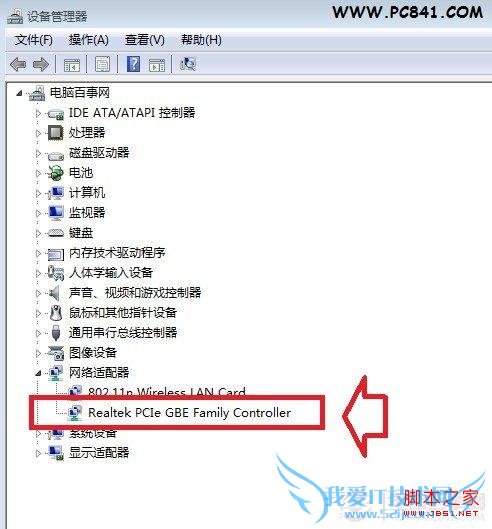Screen dimensions: 492x529
Task: Collapse the 网络适配器 category
Action: pos(38,373)
